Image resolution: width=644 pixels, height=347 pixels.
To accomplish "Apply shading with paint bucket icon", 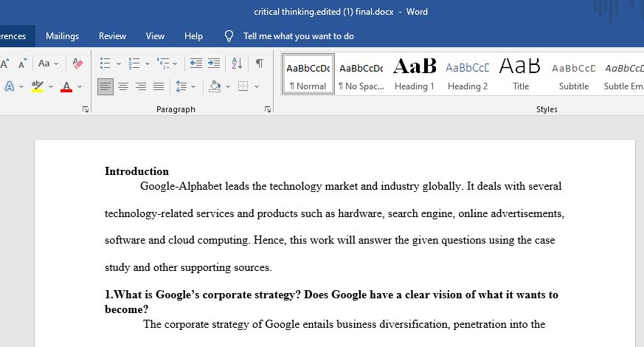I will click(x=215, y=86).
